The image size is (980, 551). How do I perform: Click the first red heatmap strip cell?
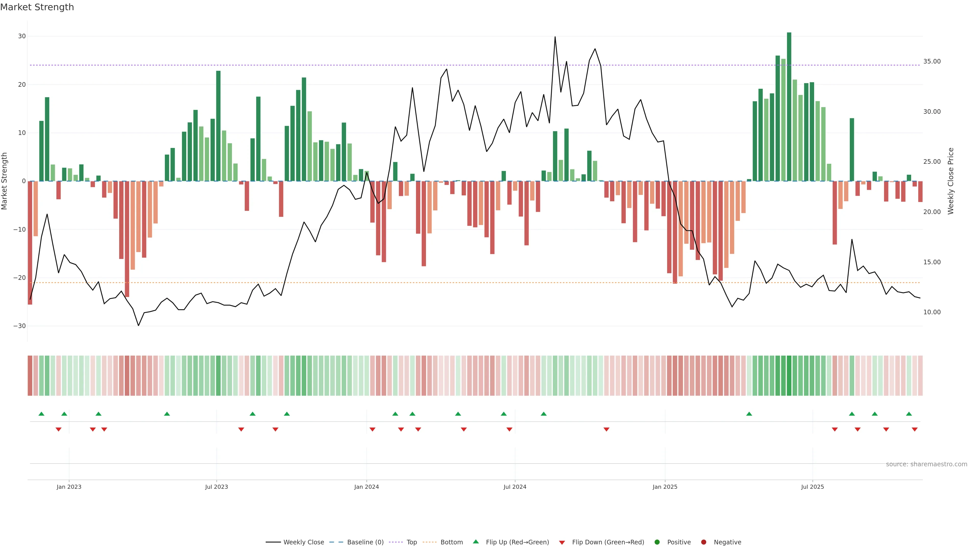(x=30, y=376)
